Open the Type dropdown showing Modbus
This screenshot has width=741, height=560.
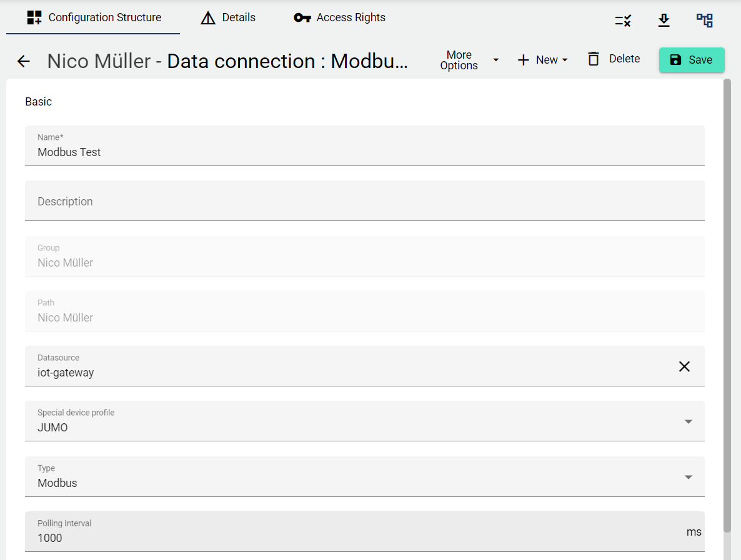tap(689, 477)
